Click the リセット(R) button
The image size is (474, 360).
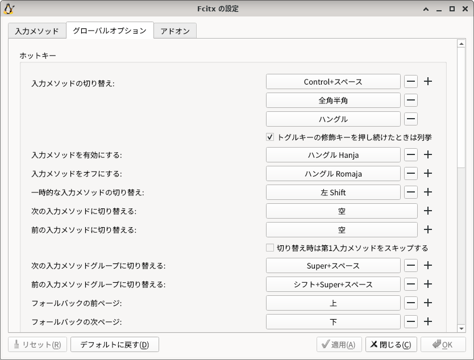pyautogui.click(x=38, y=344)
